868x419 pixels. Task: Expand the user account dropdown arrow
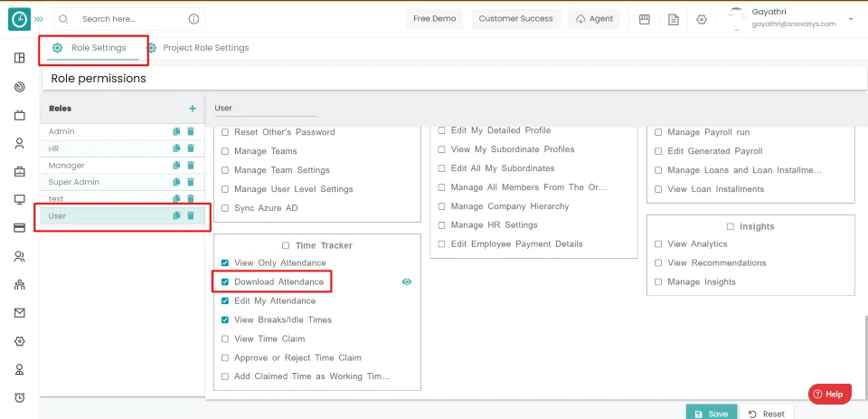click(850, 19)
